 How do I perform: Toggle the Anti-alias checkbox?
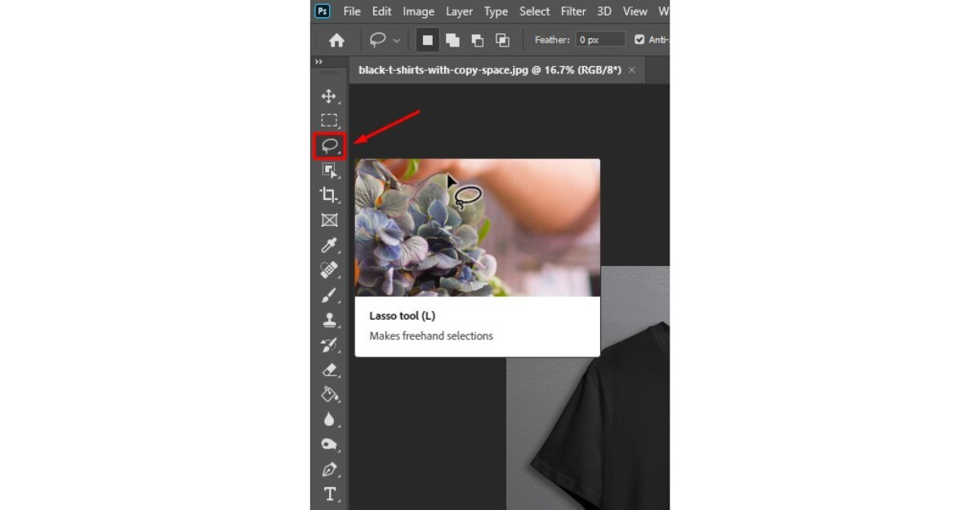(639, 39)
